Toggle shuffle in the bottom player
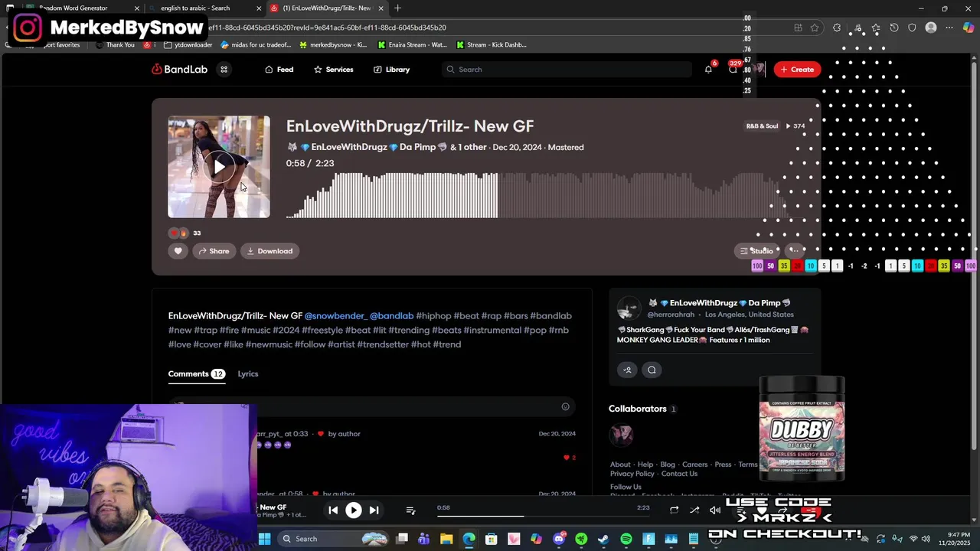Viewport: 980px width, 551px height. click(x=694, y=510)
